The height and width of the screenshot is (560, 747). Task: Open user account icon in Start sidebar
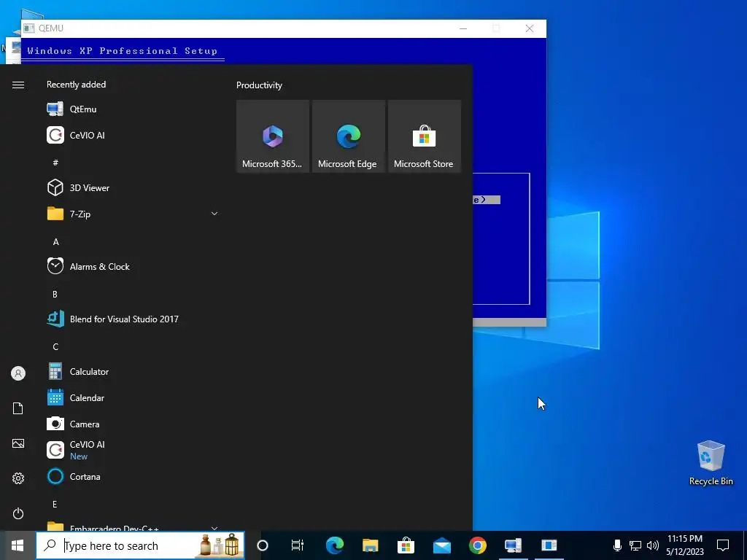pyautogui.click(x=18, y=373)
